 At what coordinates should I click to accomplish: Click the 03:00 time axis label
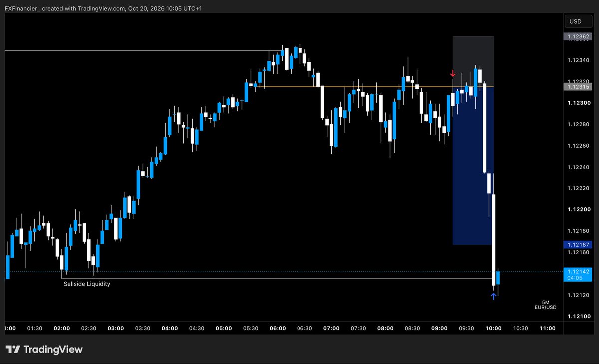116,328
